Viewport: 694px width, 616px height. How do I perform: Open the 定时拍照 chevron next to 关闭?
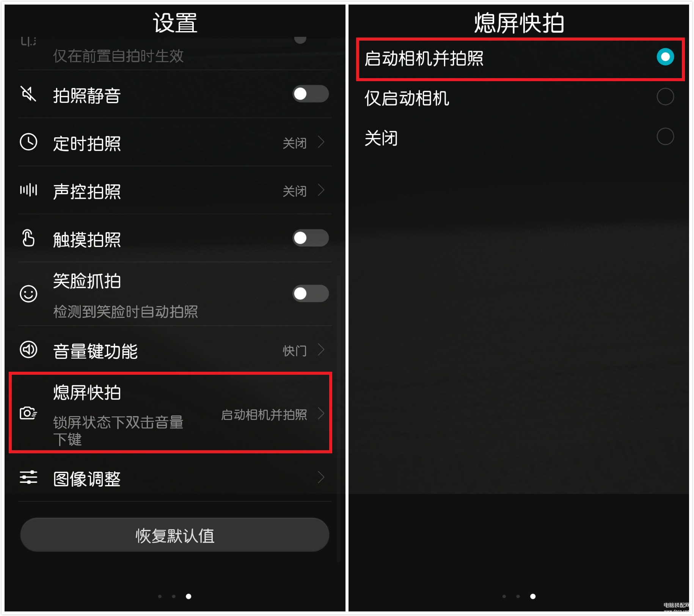pyautogui.click(x=321, y=142)
